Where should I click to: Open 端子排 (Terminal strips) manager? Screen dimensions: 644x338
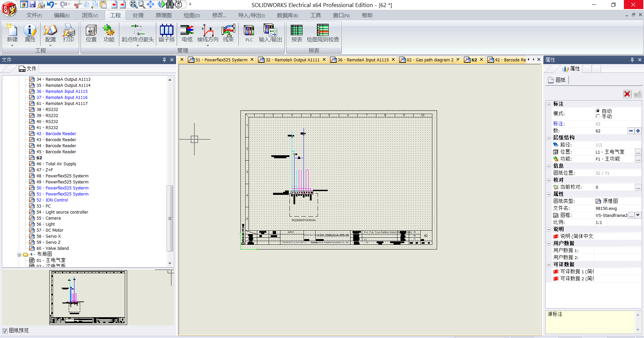coord(167,33)
